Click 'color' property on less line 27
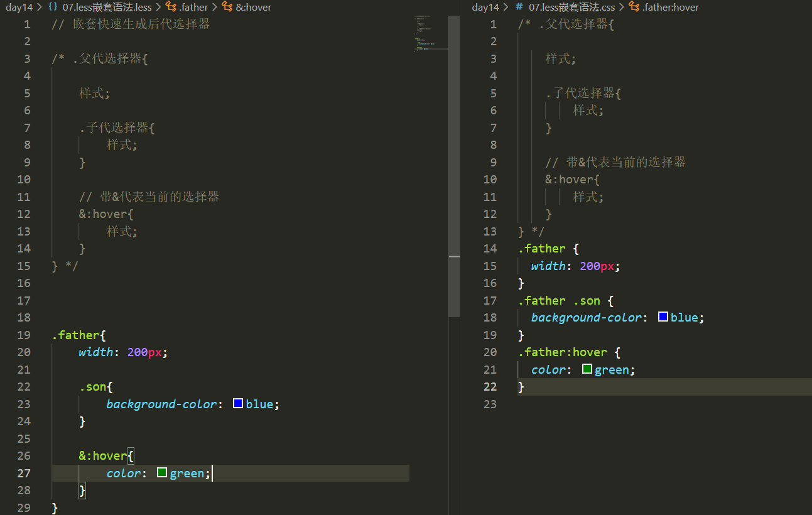This screenshot has width=812, height=515. click(x=123, y=473)
